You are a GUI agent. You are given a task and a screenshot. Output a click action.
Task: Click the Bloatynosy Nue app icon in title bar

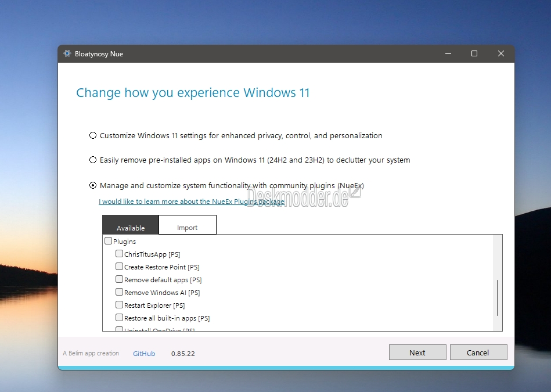click(67, 53)
